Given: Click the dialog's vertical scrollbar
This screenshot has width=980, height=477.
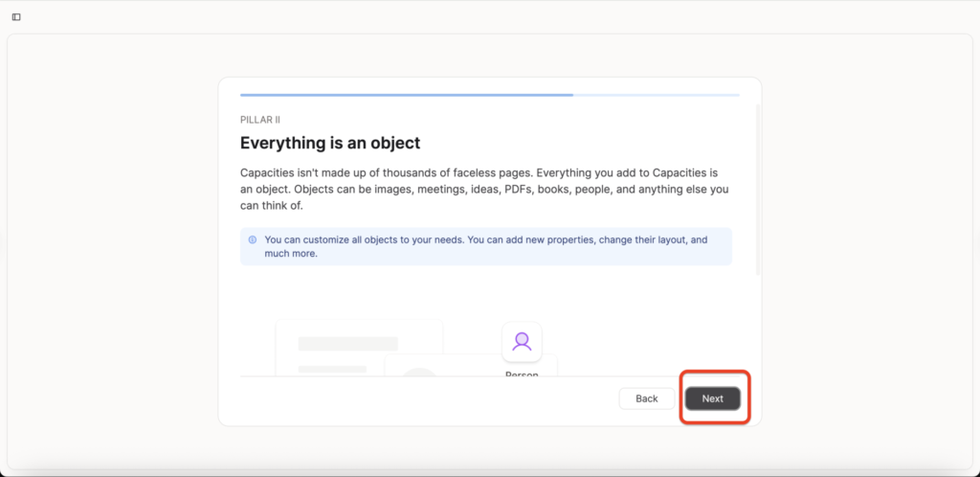Looking at the screenshot, I should (x=758, y=192).
